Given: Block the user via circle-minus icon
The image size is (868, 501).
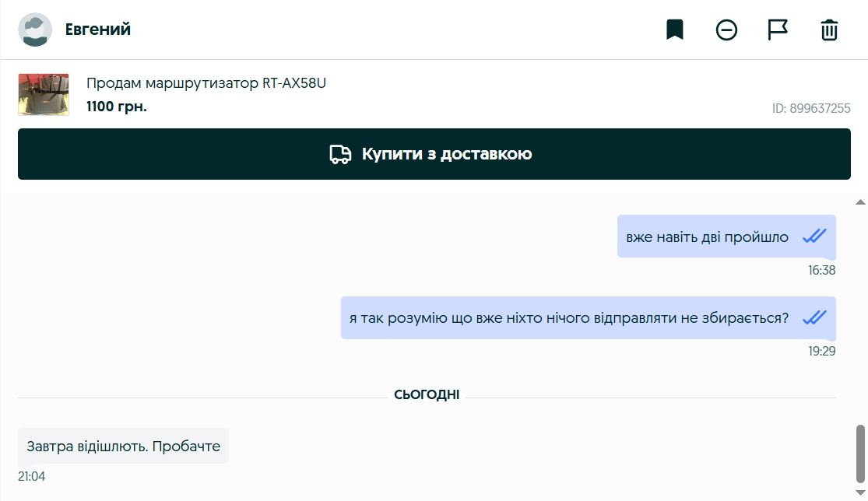Looking at the screenshot, I should click(726, 30).
